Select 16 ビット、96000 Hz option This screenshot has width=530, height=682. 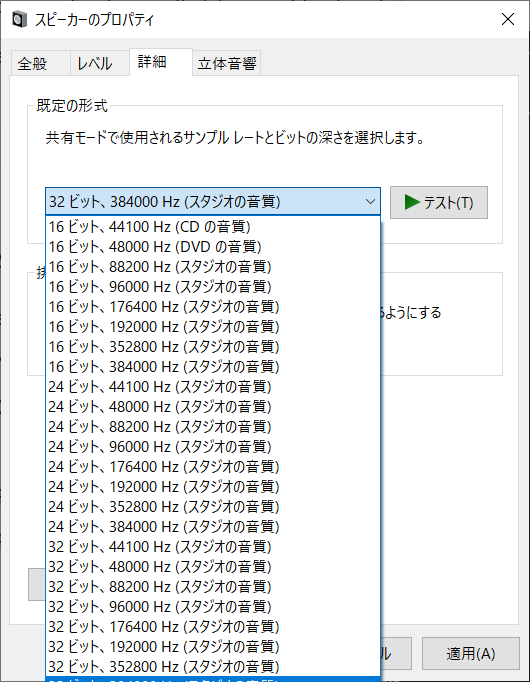click(213, 287)
